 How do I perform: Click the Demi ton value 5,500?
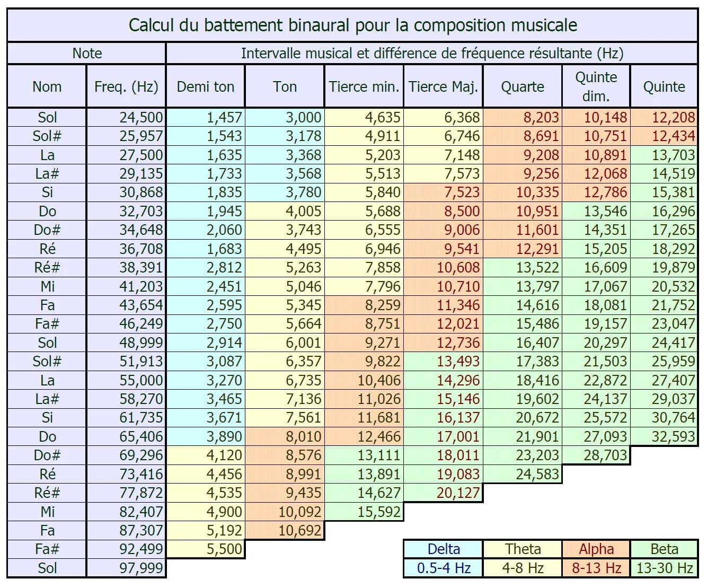coord(206,549)
